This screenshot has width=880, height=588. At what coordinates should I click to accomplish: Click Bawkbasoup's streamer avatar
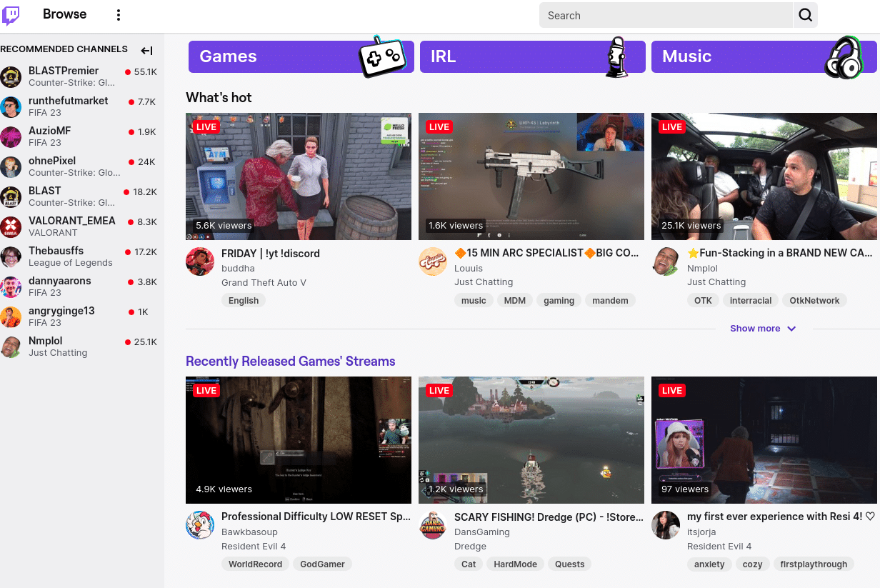(x=200, y=525)
